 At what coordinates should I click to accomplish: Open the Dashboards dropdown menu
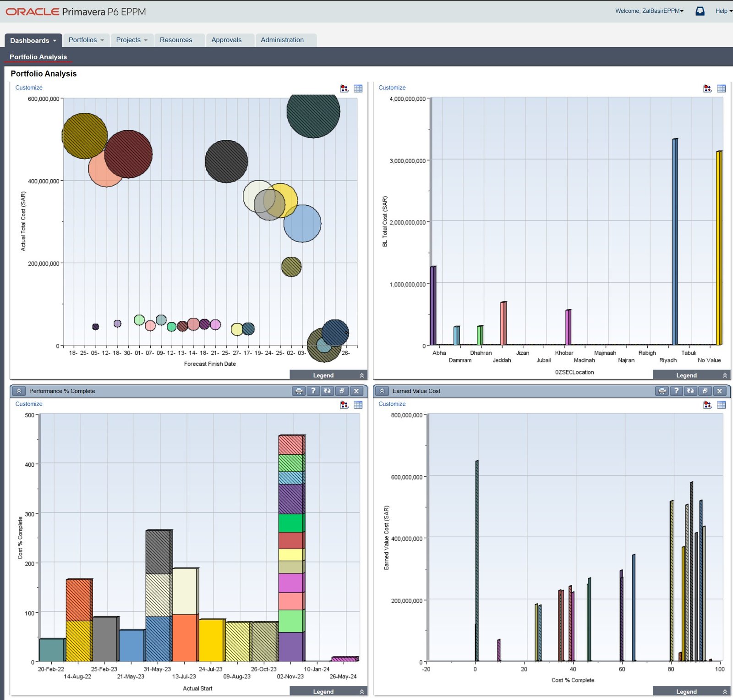(x=33, y=40)
